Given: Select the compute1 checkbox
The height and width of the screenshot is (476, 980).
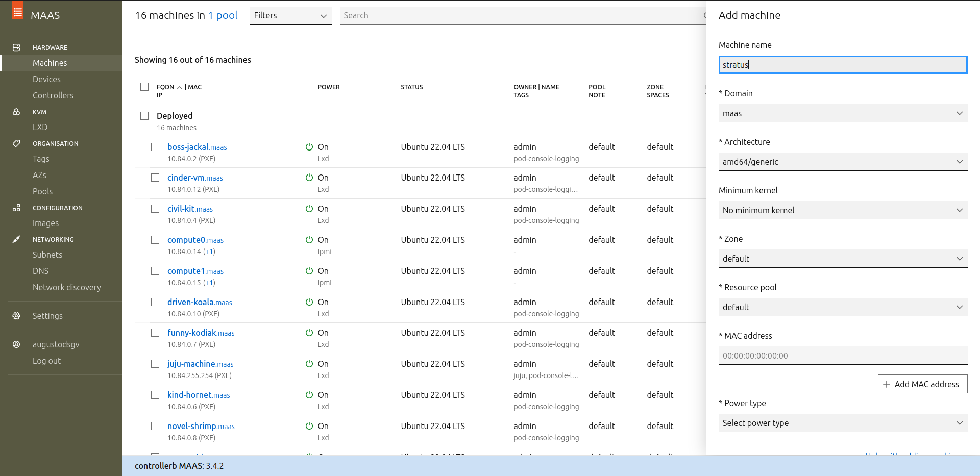Looking at the screenshot, I should [x=155, y=271].
